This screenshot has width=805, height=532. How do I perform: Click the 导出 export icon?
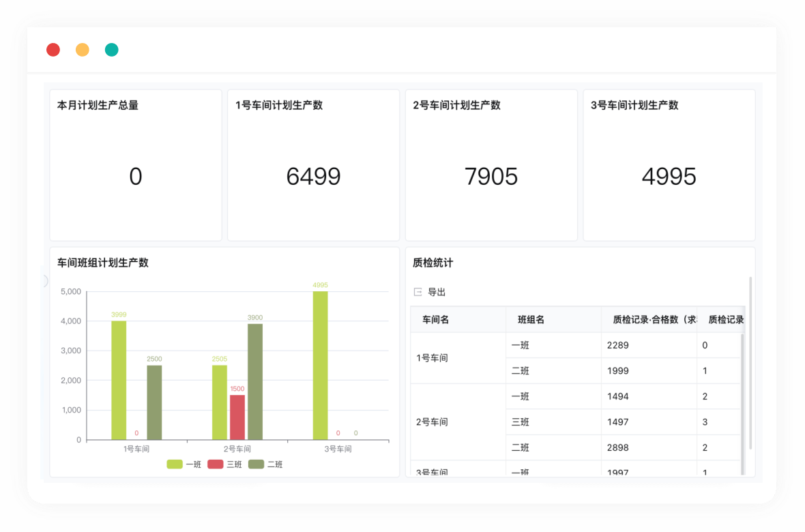[x=418, y=292]
